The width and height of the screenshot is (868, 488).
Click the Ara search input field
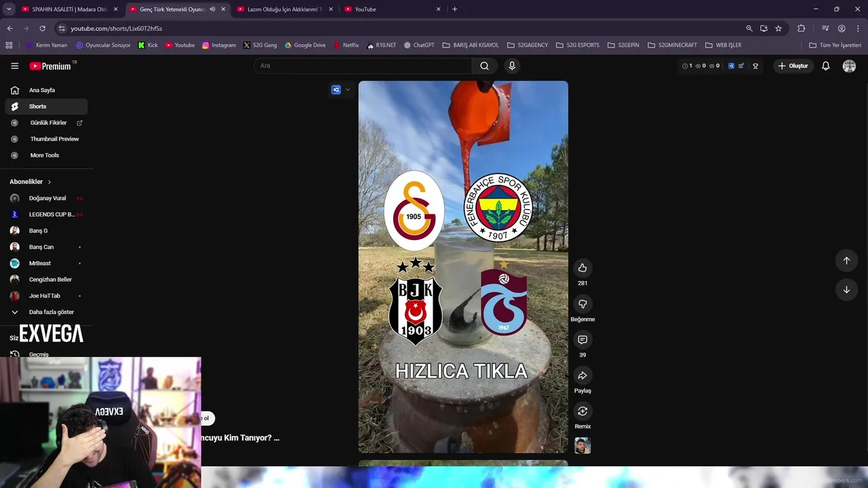tap(363, 66)
